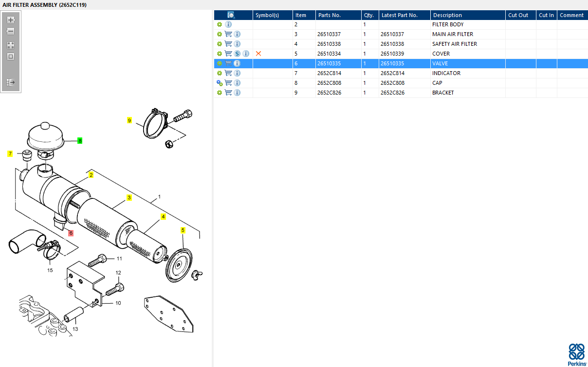Viewport: 588px width, 367px height.
Task: Click cart icon on selected VALVE row
Action: point(228,63)
